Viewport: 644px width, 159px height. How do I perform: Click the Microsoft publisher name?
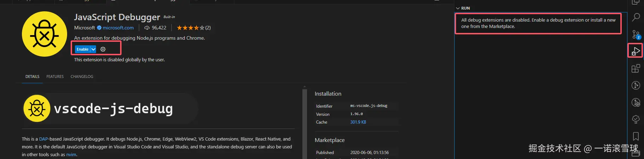pyautogui.click(x=84, y=28)
